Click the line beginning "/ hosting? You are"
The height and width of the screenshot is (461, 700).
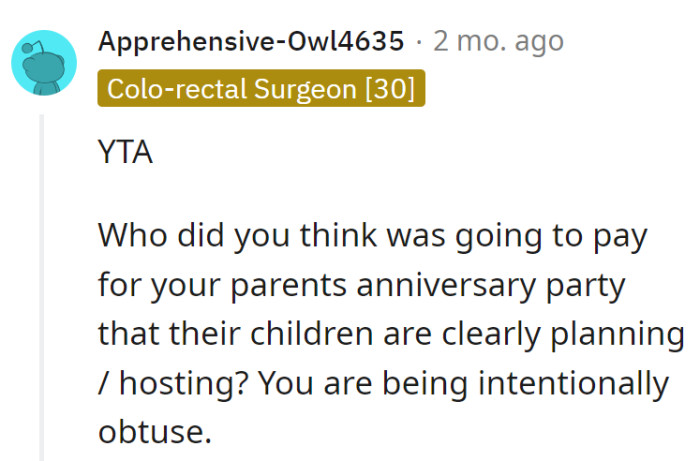click(x=383, y=382)
